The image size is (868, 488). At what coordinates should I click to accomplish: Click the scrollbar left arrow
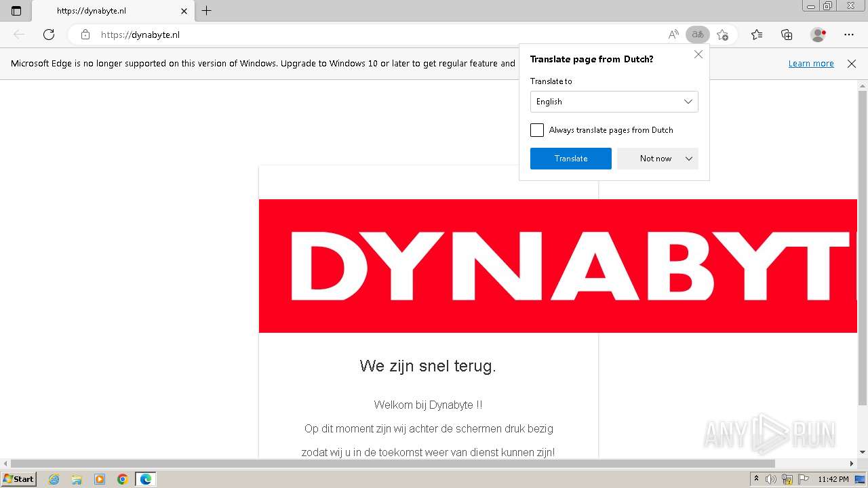click(5, 464)
